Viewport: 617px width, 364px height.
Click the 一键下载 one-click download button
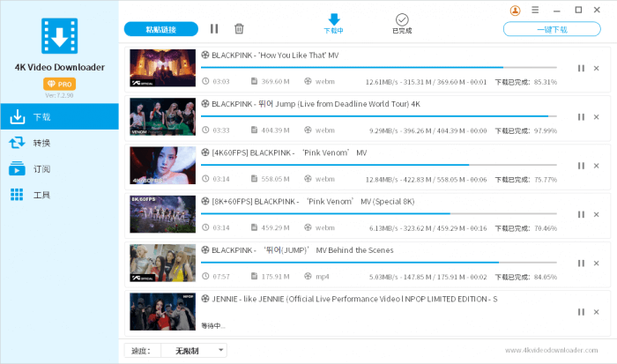click(551, 29)
